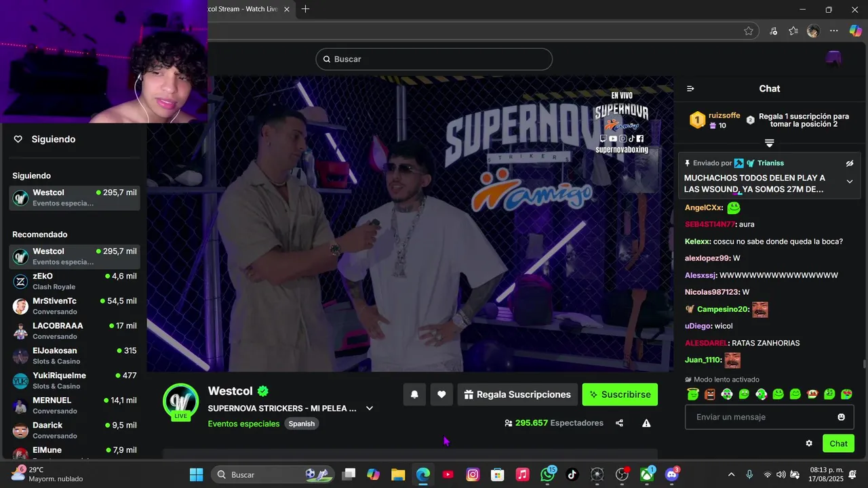Open WhatsApp from taskbar

547,474
